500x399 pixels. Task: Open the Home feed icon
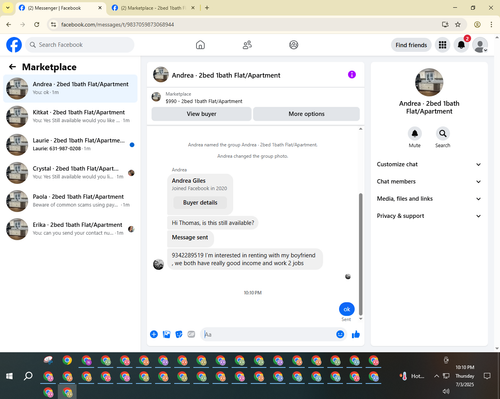[x=200, y=45]
